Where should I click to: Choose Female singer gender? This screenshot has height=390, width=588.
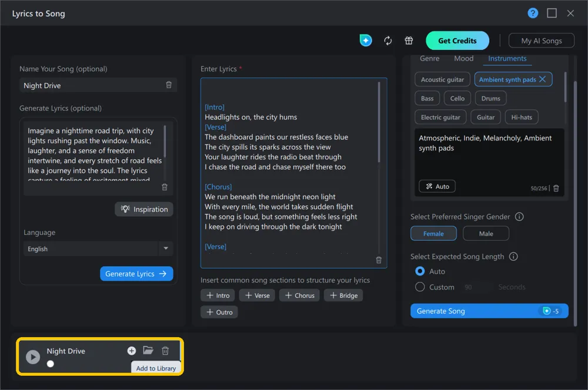433,233
